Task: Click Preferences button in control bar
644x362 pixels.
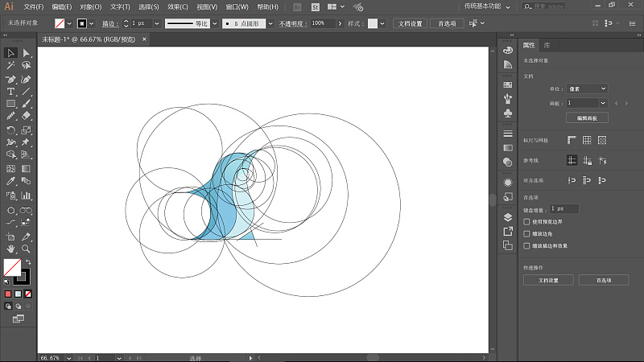Action: (447, 24)
